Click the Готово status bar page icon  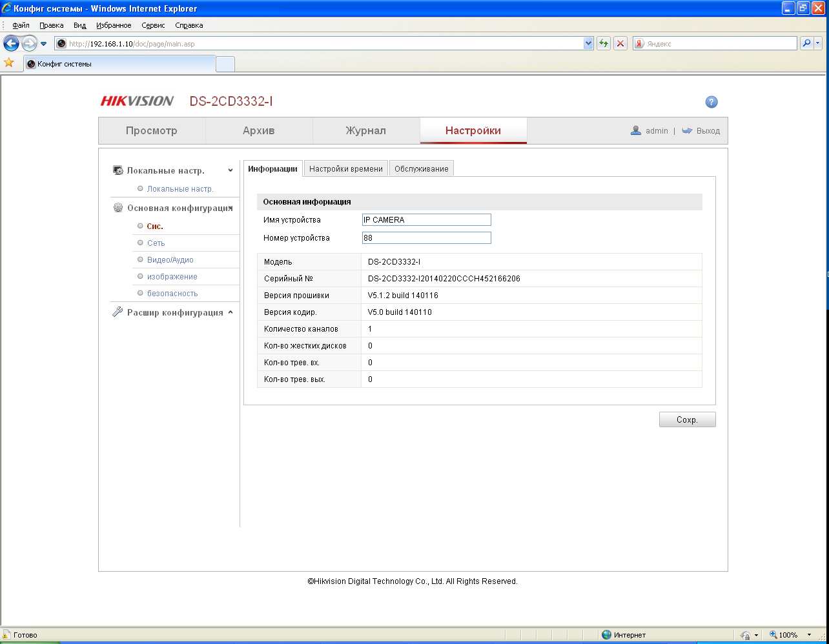6,635
